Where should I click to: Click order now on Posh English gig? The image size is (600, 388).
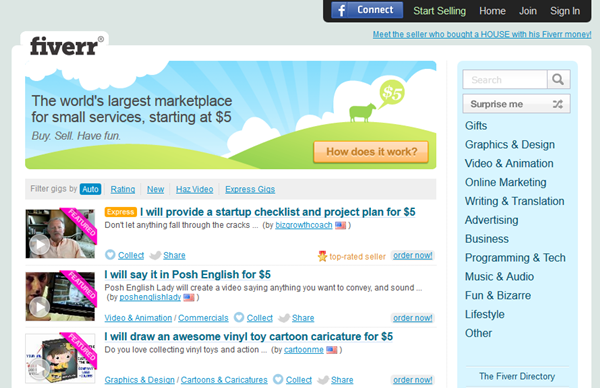pyautogui.click(x=413, y=318)
